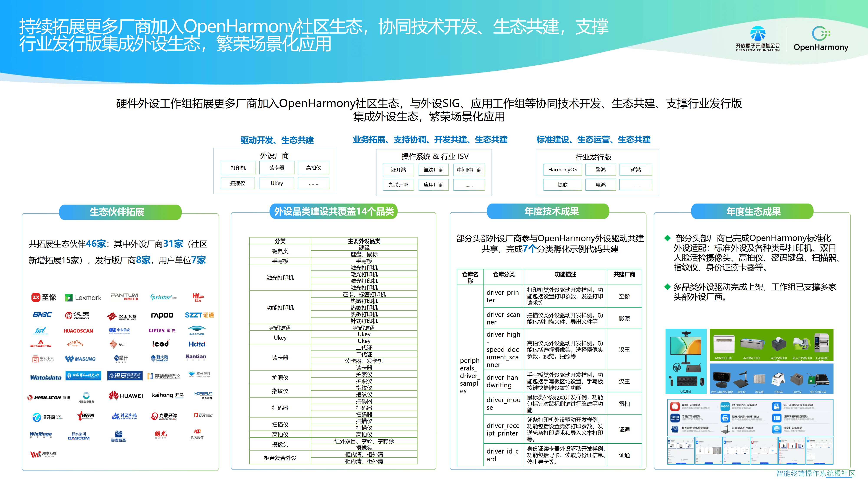
Task: Click the OpenAtom Foundation logo
Action: pos(758,38)
